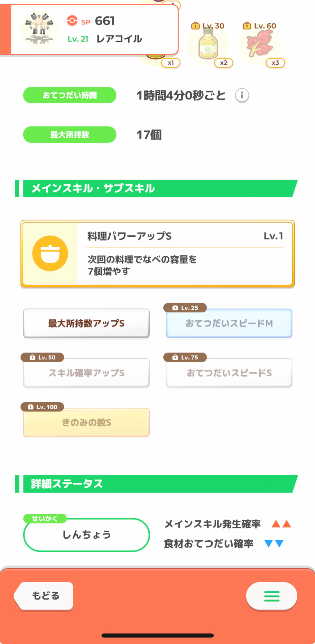Tap the おてつだい時間 green label
315x644 pixels.
pos(69,95)
